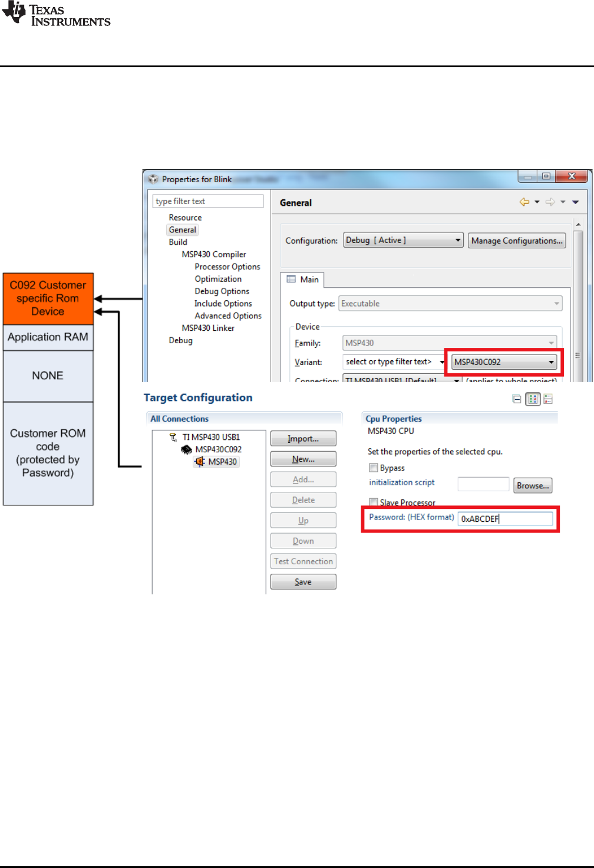The image size is (594, 868).
Task: Click the initialization script input field
Action: [x=483, y=484]
